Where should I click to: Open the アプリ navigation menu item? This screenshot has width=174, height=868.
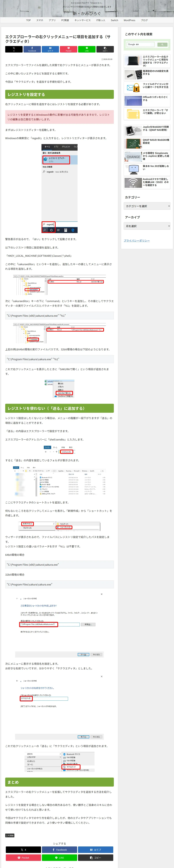click(52, 20)
